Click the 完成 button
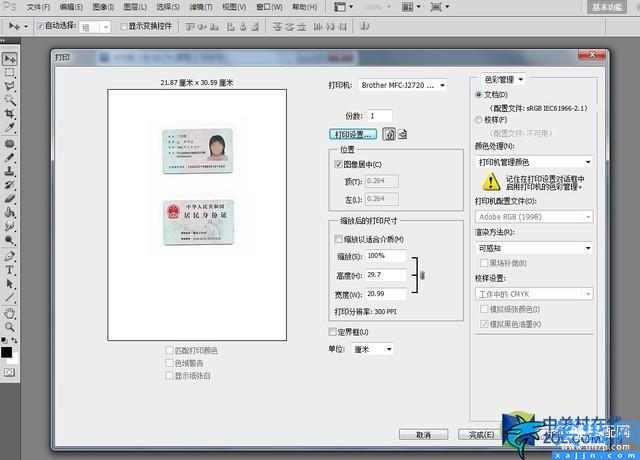The width and height of the screenshot is (640, 460). pyautogui.click(x=482, y=435)
